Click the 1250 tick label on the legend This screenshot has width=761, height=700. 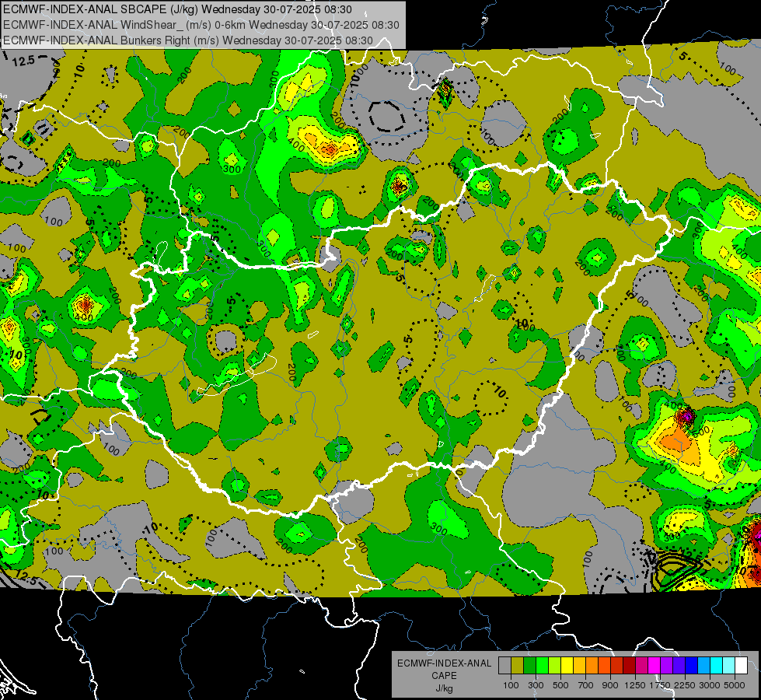tap(635, 685)
